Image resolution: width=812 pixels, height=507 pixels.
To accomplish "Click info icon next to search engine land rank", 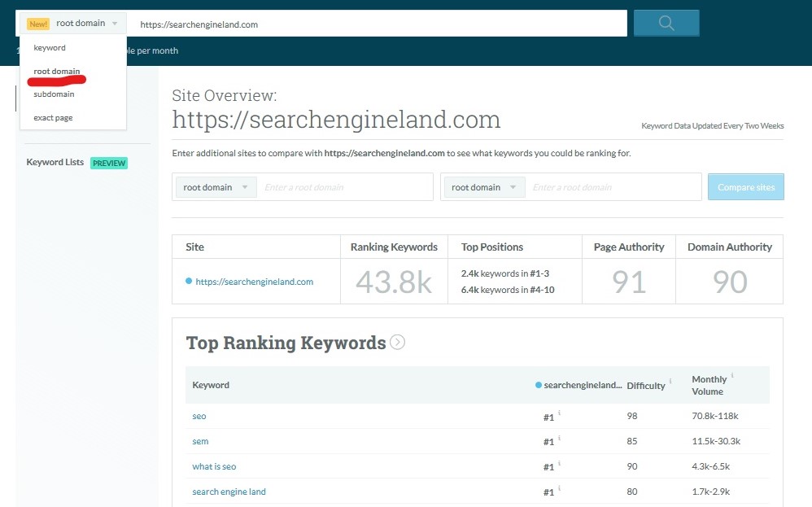I will [559, 488].
